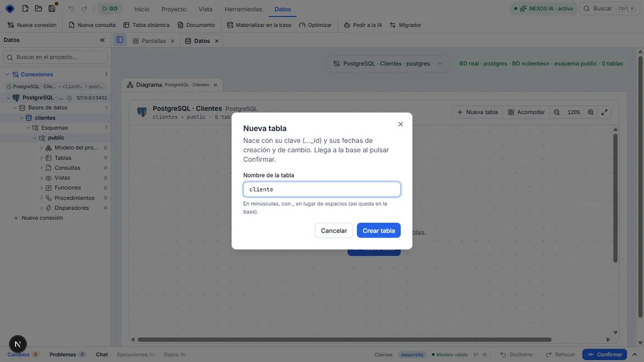Collapse the Datos side panel with double chevron
Image resolution: width=644 pixels, height=362 pixels.
[x=103, y=40]
